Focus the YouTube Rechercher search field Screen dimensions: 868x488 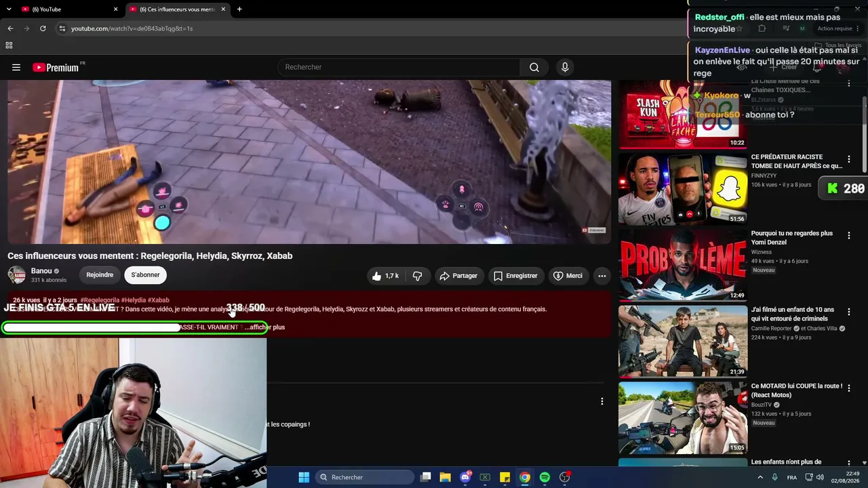click(x=399, y=67)
